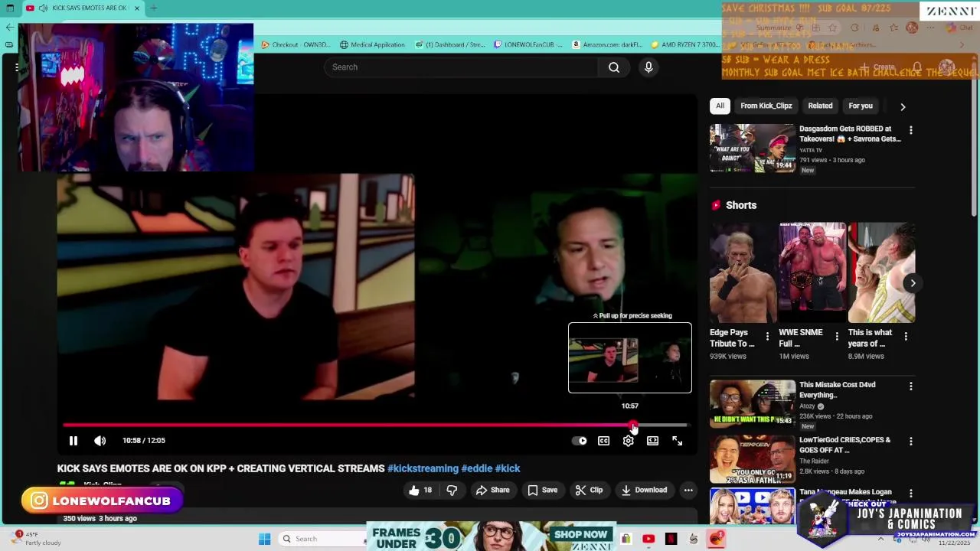Open LowTierGod CRIES, COPES video thumbnail
This screenshot has height=551, width=980.
[753, 459]
